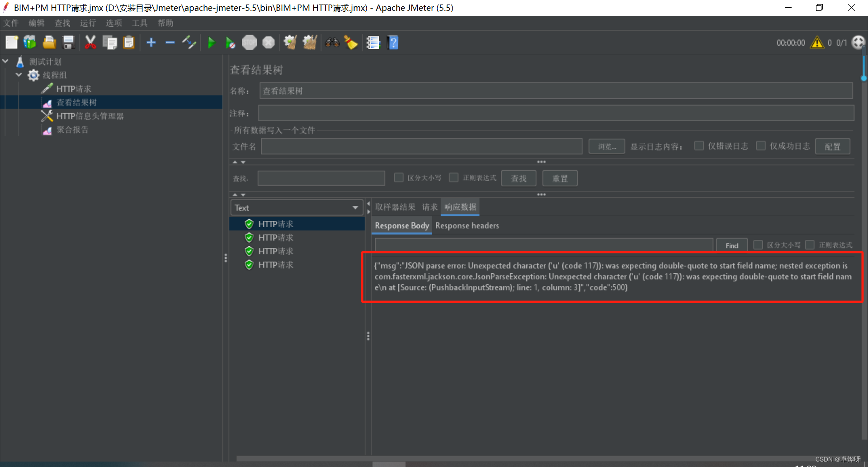The height and width of the screenshot is (467, 868).
Task: Click the 浏览 button for file name
Action: [x=606, y=146]
